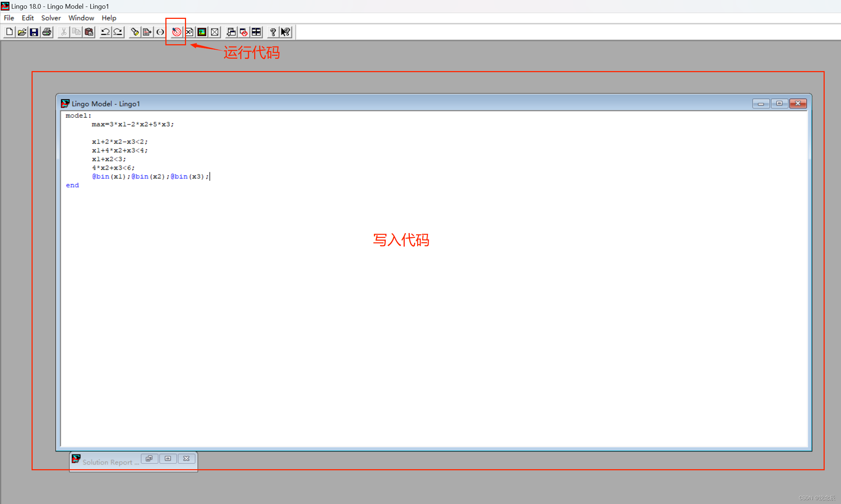Click the Solution report X icon
The height and width of the screenshot is (504, 841).
point(189,32)
